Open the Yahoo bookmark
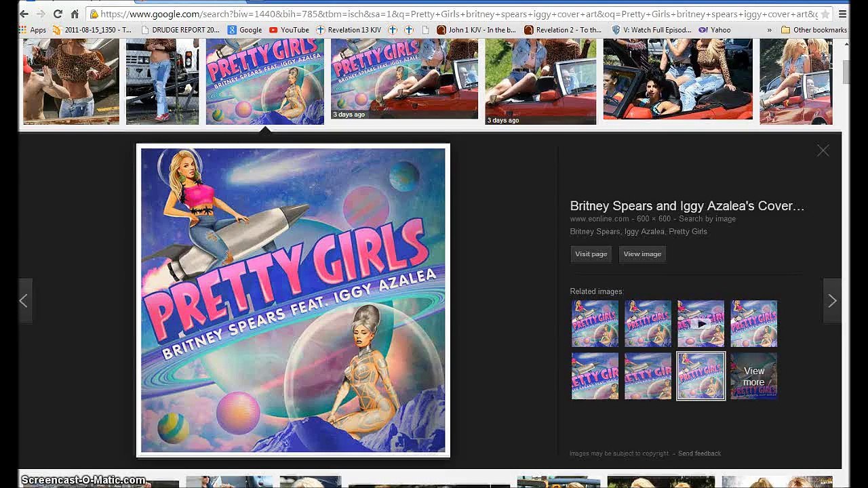 click(x=715, y=30)
